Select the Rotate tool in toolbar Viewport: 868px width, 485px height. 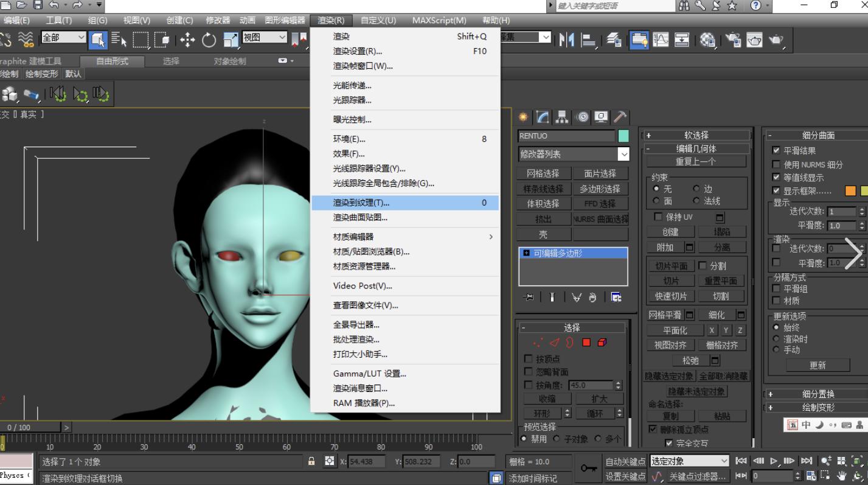point(209,40)
